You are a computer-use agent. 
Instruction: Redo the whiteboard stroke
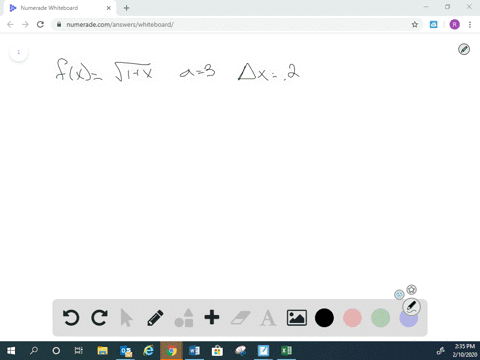click(x=99, y=318)
